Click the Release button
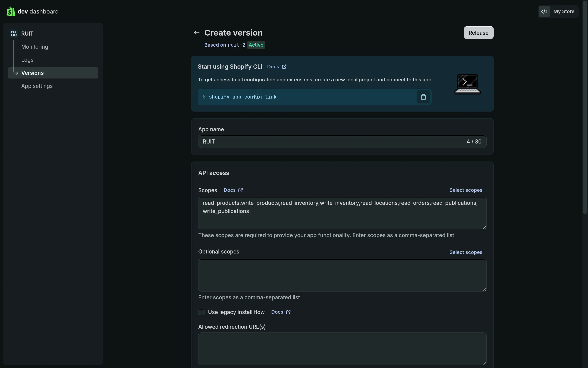Image resolution: width=588 pixels, height=368 pixels. (x=478, y=33)
